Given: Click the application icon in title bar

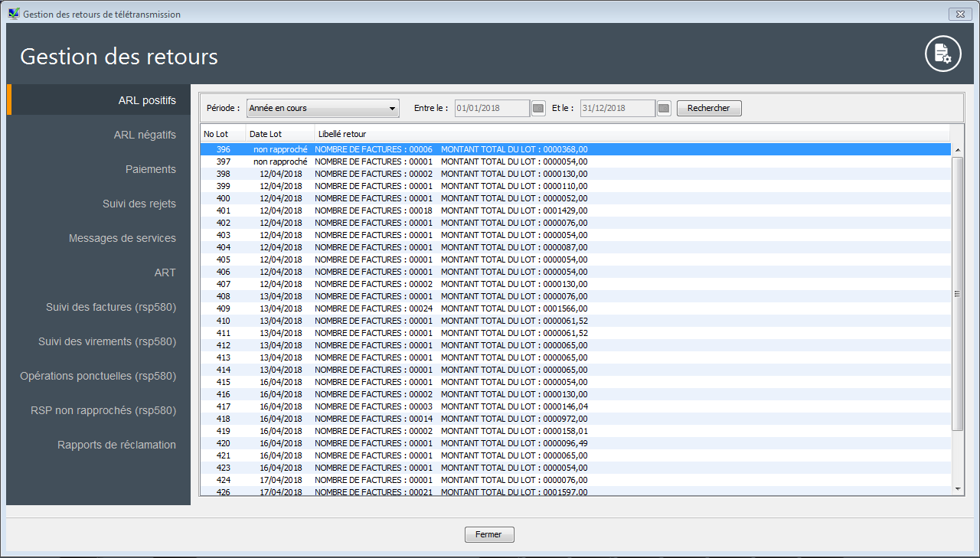Looking at the screenshot, I should coord(14,15).
